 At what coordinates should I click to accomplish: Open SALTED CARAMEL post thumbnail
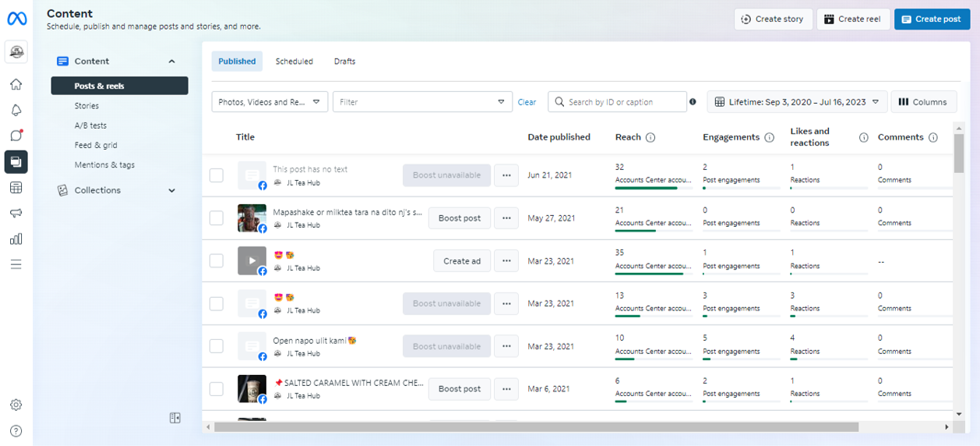click(252, 389)
